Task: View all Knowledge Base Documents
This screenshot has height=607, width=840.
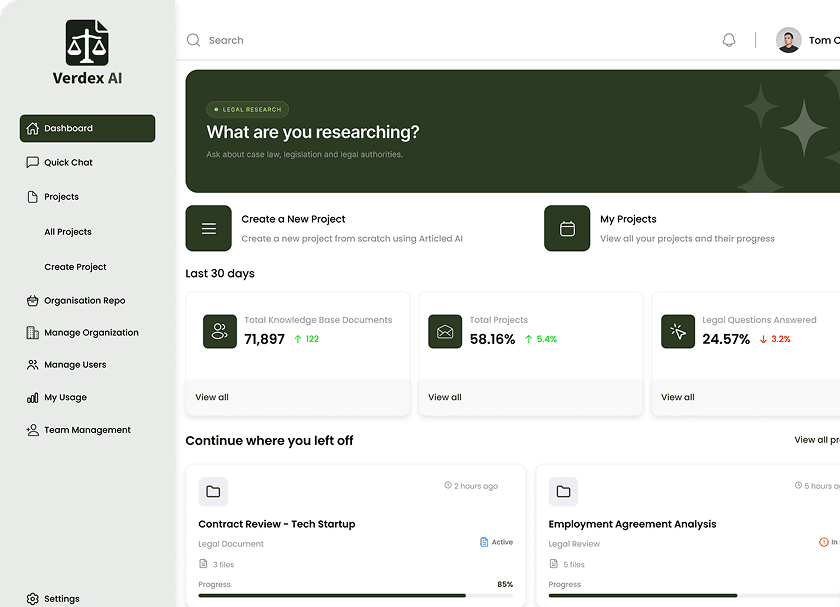Action: point(212,397)
